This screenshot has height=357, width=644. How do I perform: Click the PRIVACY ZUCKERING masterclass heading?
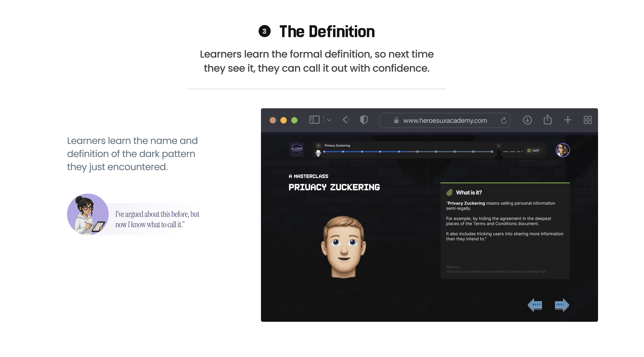(334, 187)
